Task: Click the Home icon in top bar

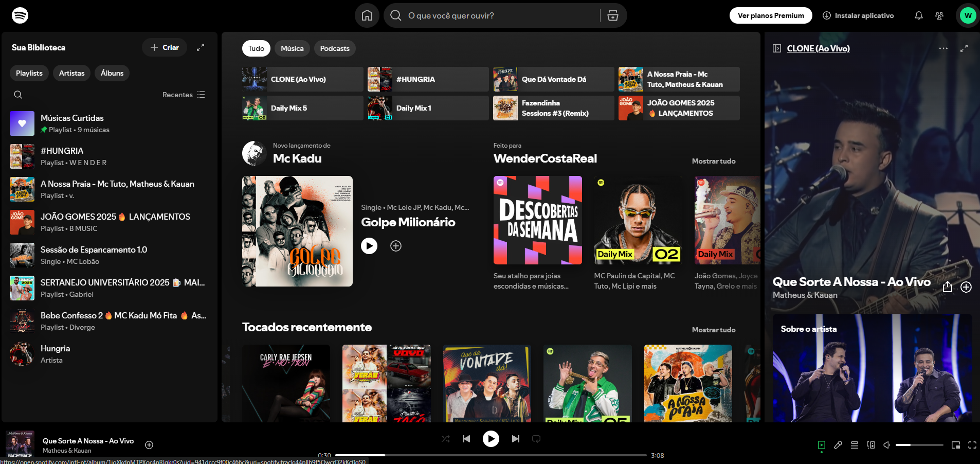Action: (367, 15)
